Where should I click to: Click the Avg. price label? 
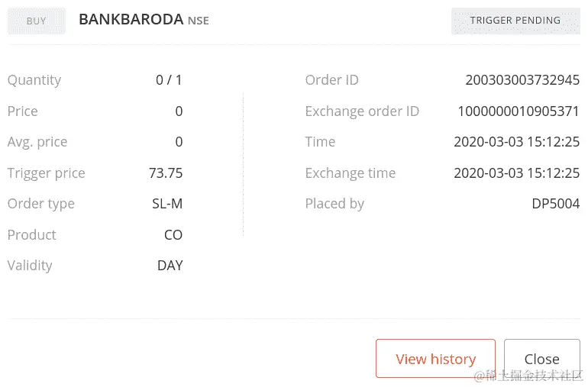coord(37,142)
